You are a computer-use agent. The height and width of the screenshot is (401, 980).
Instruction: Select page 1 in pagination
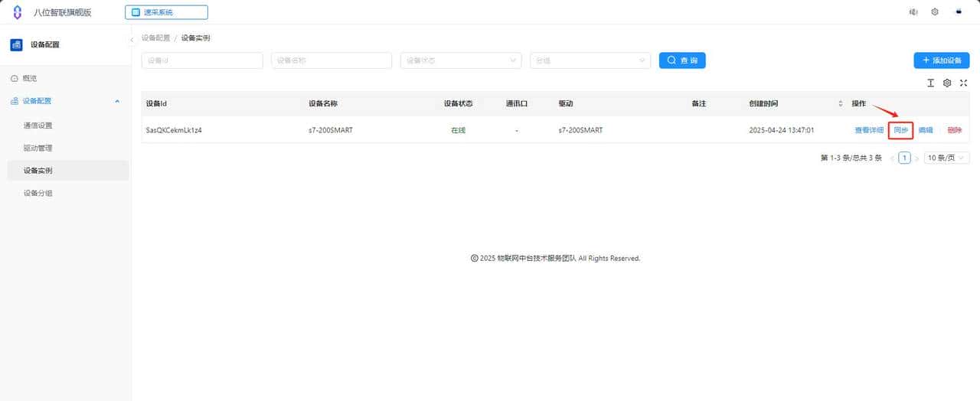tap(905, 158)
